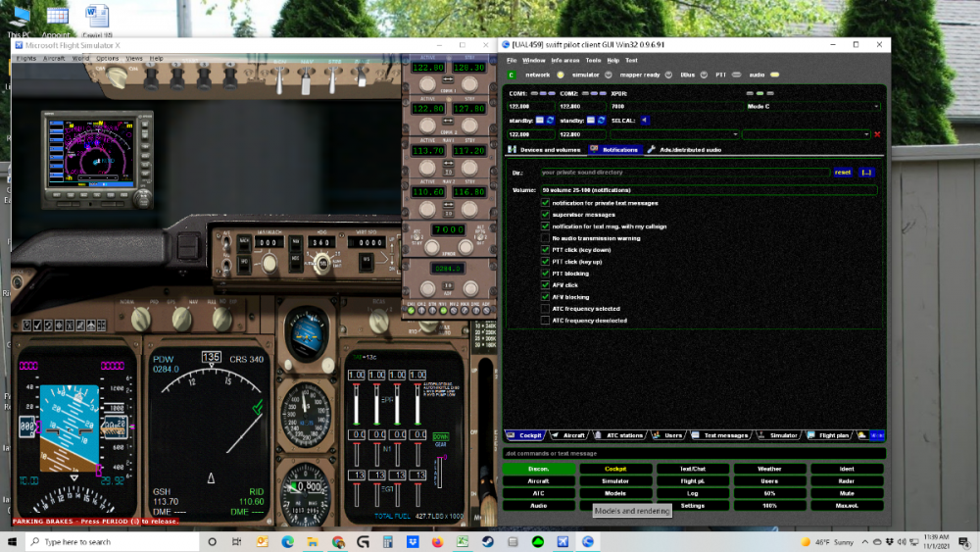Click the Aircraft tab plane icon
The height and width of the screenshot is (552, 980).
coord(556,435)
